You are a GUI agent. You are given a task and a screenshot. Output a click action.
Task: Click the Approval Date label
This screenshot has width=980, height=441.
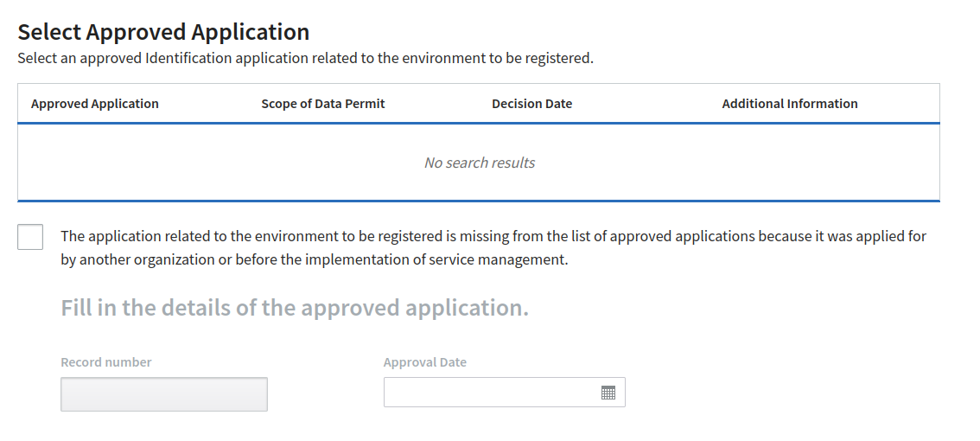(424, 362)
